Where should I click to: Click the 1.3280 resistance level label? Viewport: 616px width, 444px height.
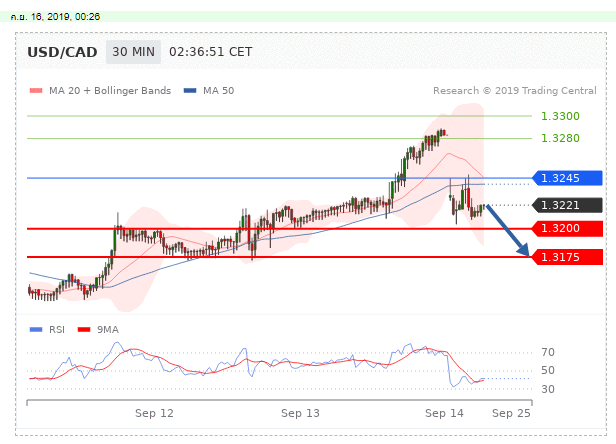coord(560,138)
